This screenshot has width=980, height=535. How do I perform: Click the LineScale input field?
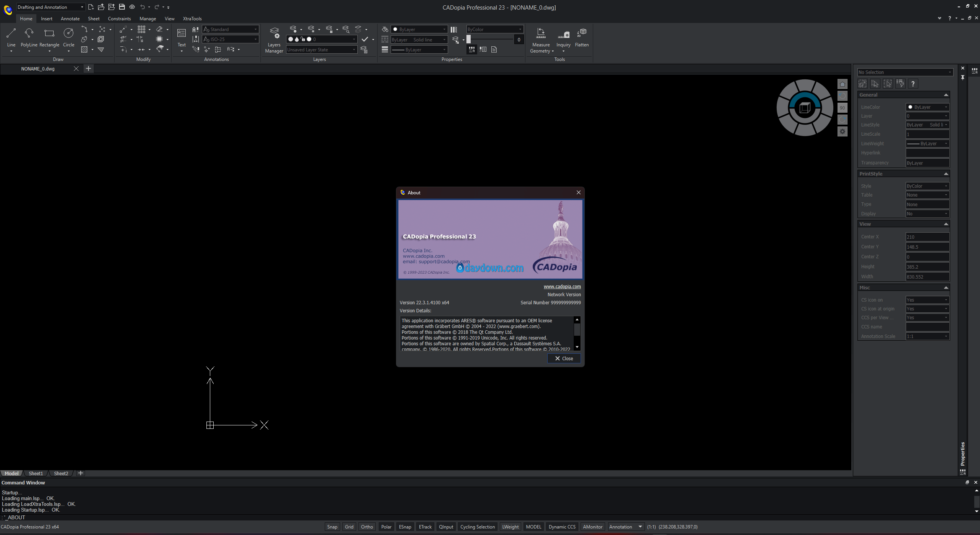click(x=927, y=134)
